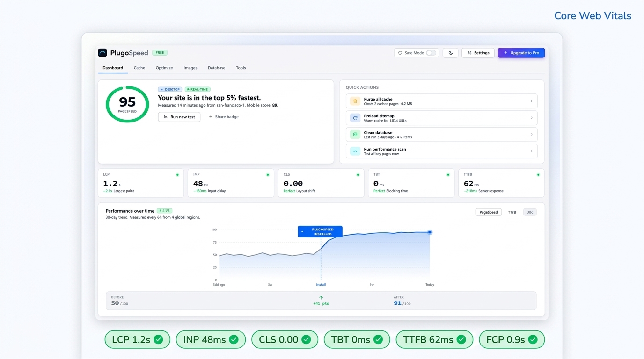Click the Share badge link

[224, 117]
